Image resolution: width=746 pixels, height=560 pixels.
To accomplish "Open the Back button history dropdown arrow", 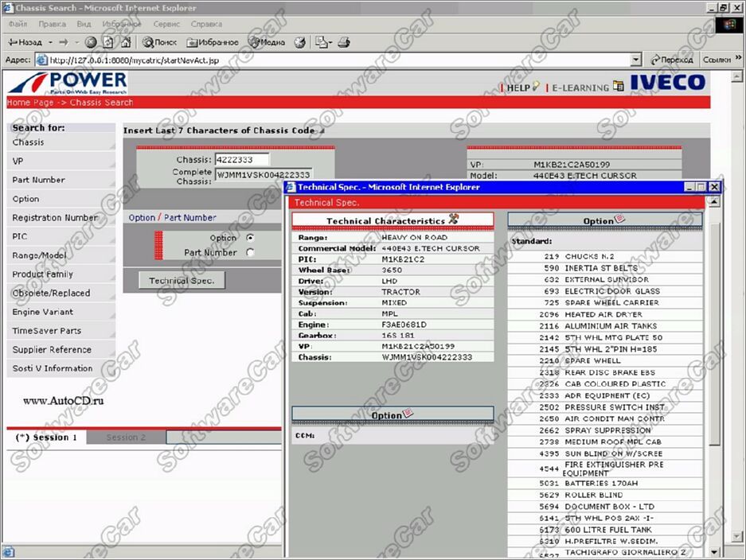I will tap(49, 42).
